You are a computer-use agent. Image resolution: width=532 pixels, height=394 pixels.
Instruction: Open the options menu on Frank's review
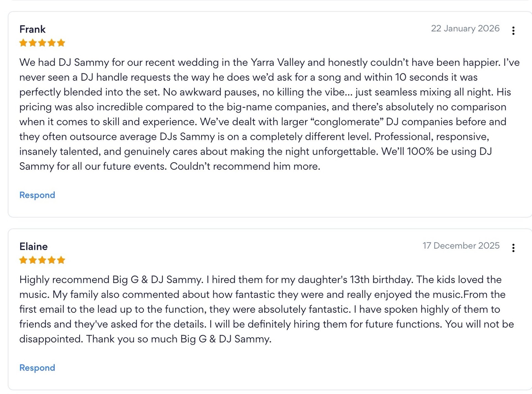pyautogui.click(x=513, y=30)
